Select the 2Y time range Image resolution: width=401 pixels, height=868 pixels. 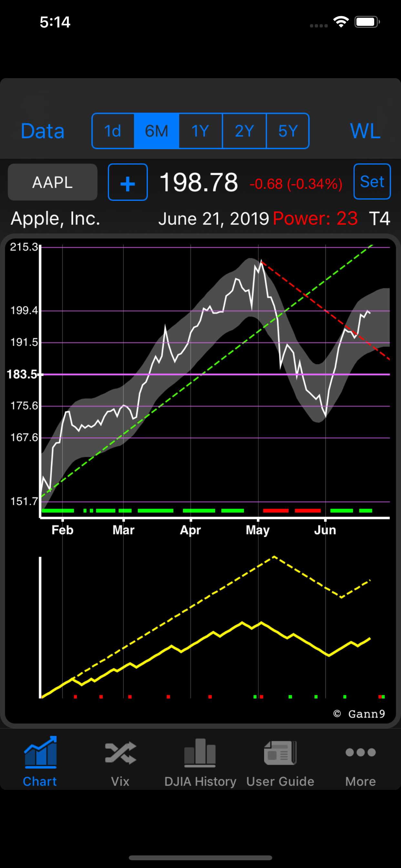click(x=244, y=131)
